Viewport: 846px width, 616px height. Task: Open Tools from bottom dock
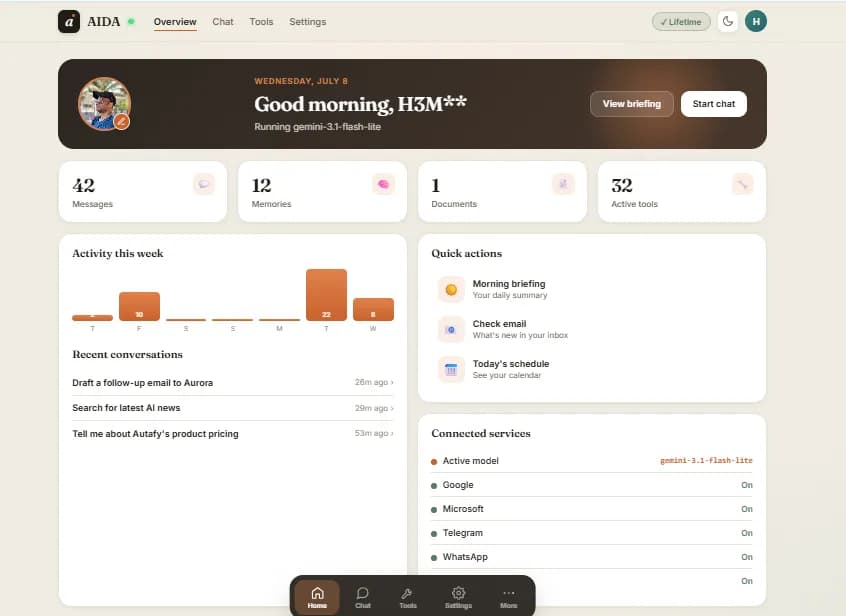pos(408,597)
